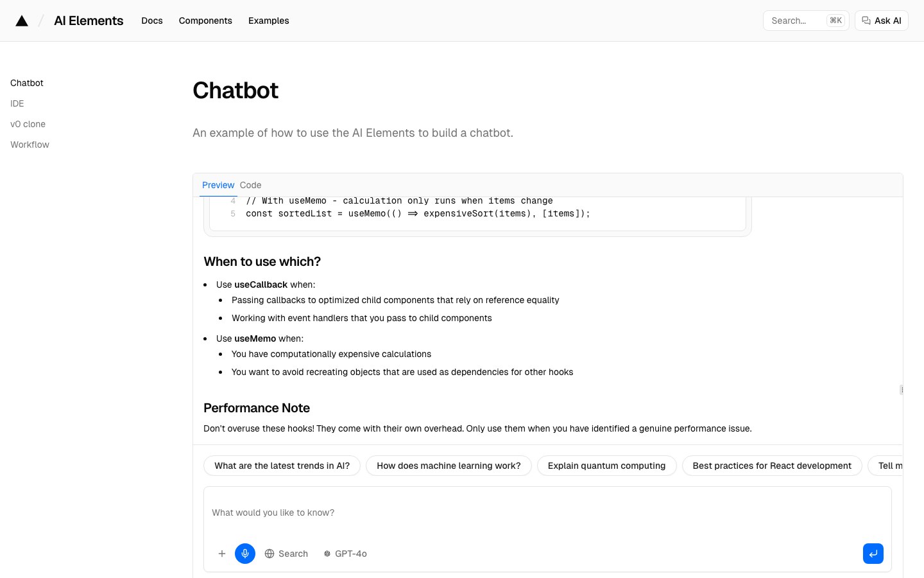Click the ⌘K shortcut badge

tap(835, 21)
